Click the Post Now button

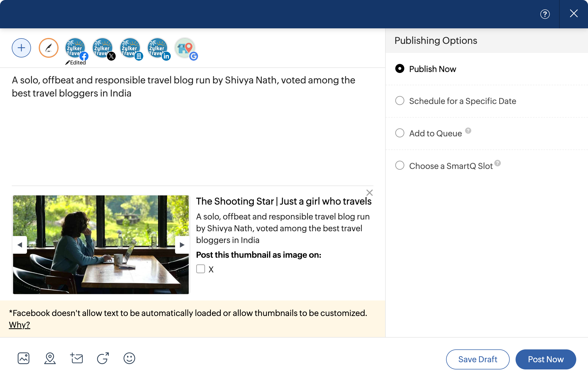point(546,359)
